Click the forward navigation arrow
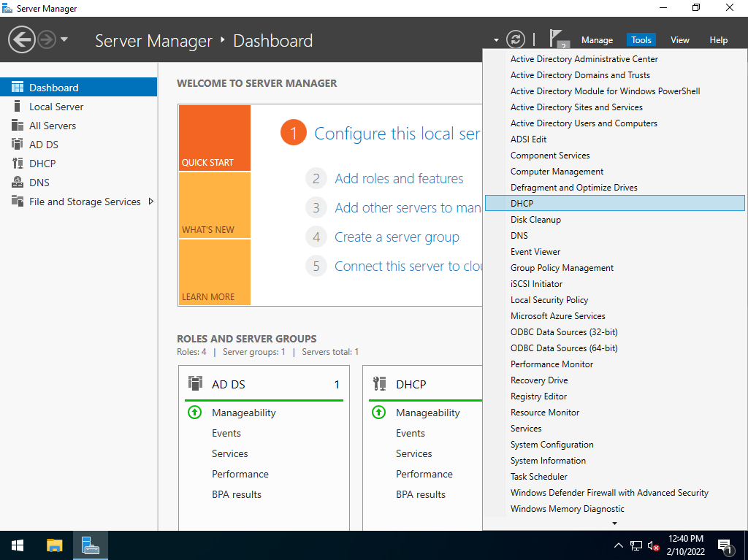 click(x=47, y=39)
